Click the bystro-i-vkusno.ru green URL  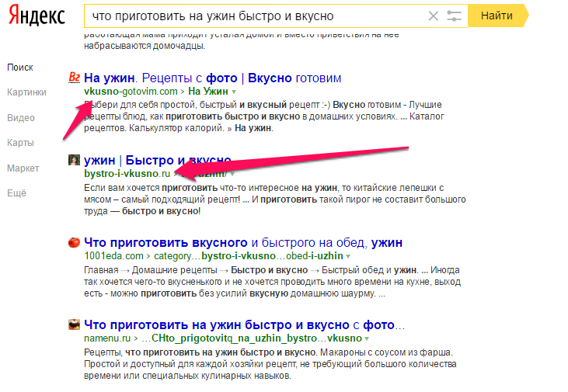pos(127,174)
